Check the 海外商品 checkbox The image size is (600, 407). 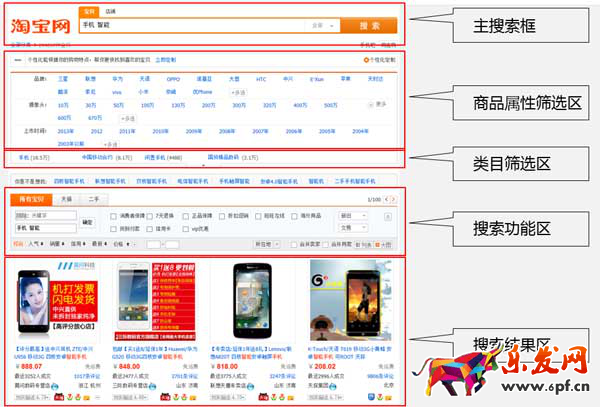tap(294, 217)
